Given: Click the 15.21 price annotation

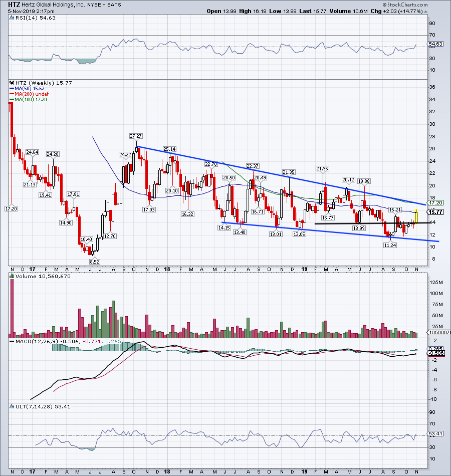Looking at the screenshot, I should (x=395, y=210).
